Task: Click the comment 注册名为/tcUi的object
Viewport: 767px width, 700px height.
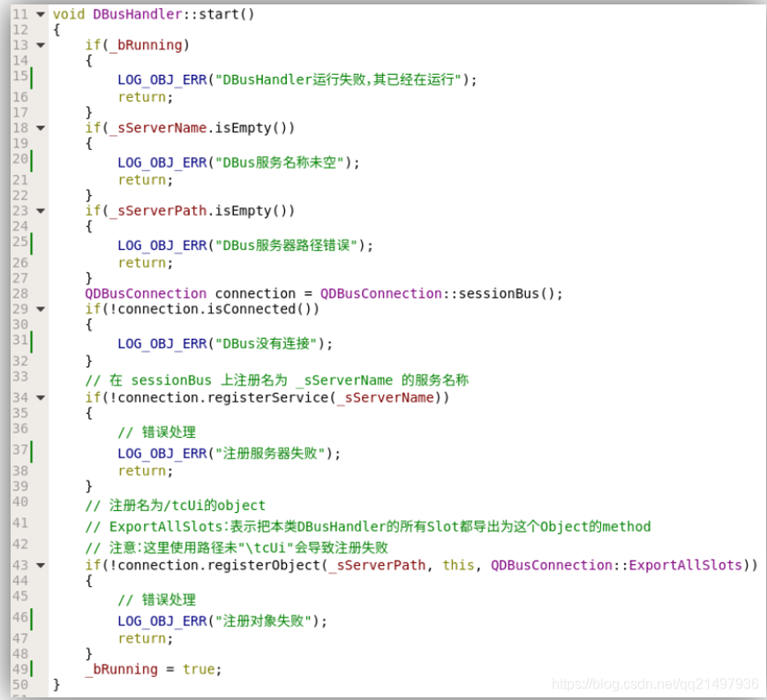Action: [175, 505]
